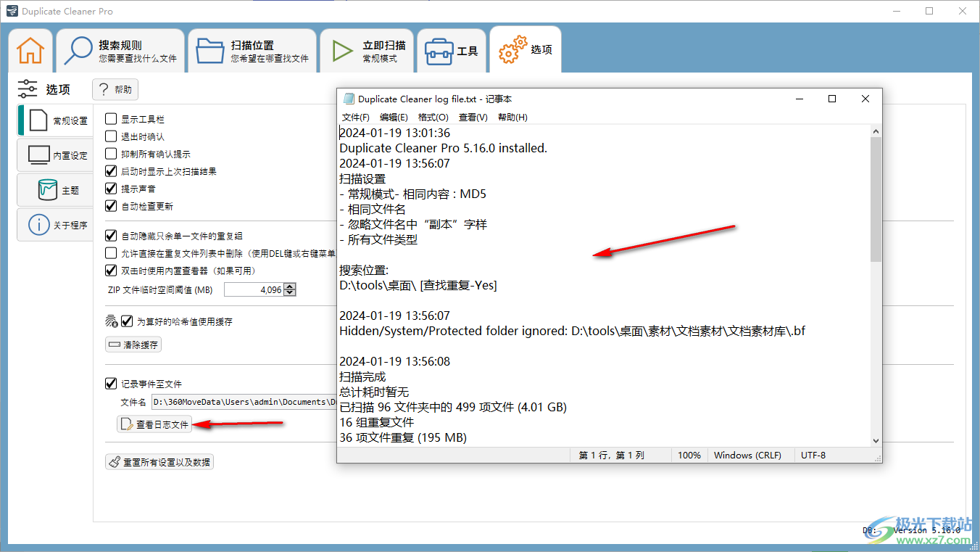
Task: Click 清除缓存 button
Action: click(x=133, y=345)
